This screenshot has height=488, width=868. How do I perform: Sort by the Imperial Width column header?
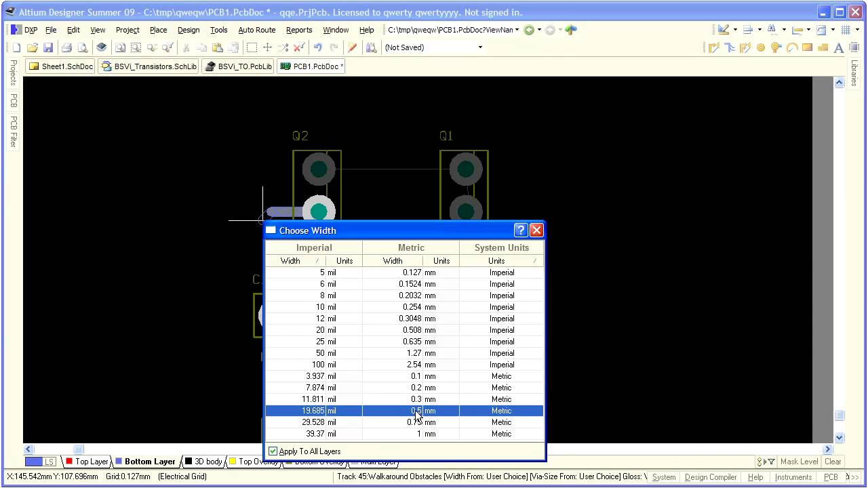coord(296,261)
